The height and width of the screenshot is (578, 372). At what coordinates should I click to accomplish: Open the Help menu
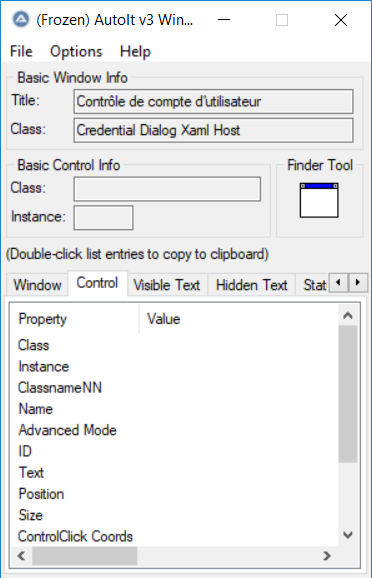[135, 51]
